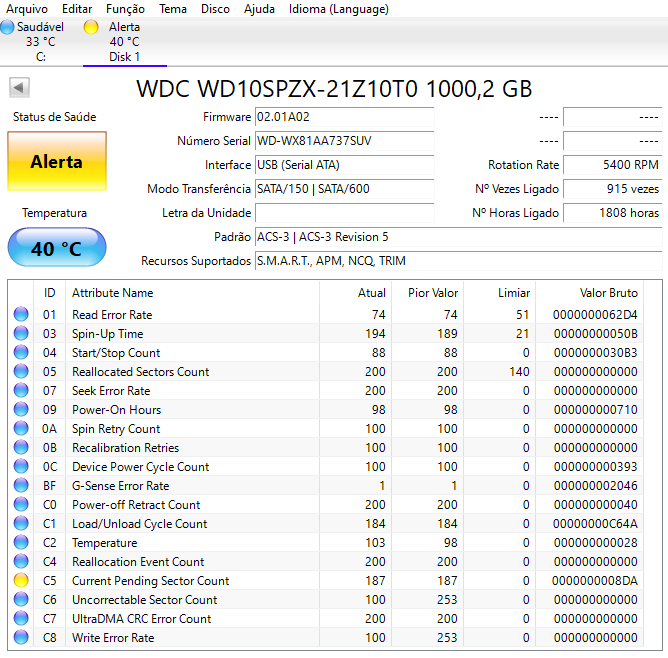Screen dimensions: 668x658
Task: Select the Alerta Disk 1 tab
Action: pos(124,42)
